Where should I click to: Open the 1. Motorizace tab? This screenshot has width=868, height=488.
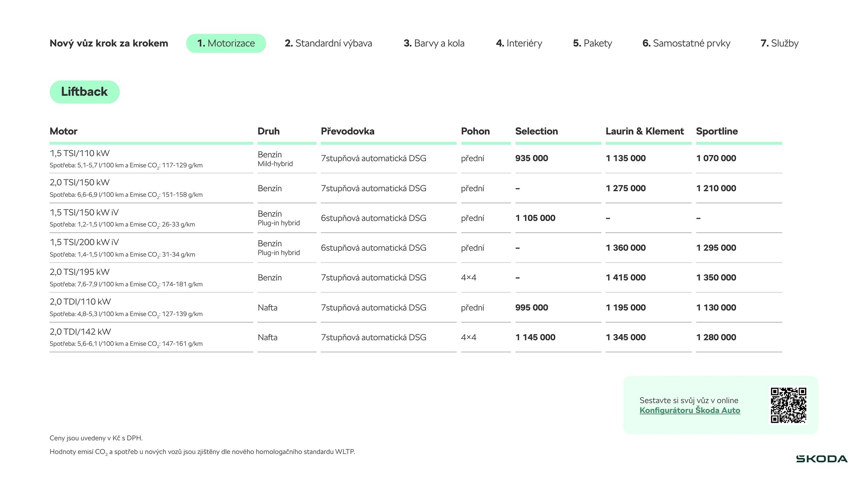tap(226, 43)
